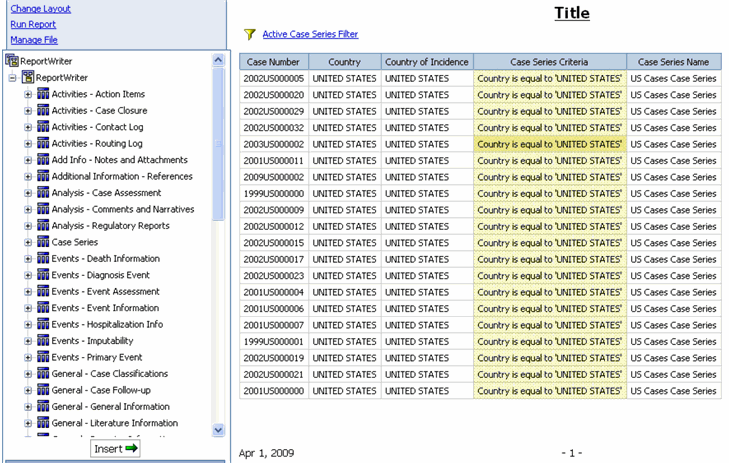Click the General - Case Classifications icon
The image size is (729, 463).
pyautogui.click(x=43, y=373)
